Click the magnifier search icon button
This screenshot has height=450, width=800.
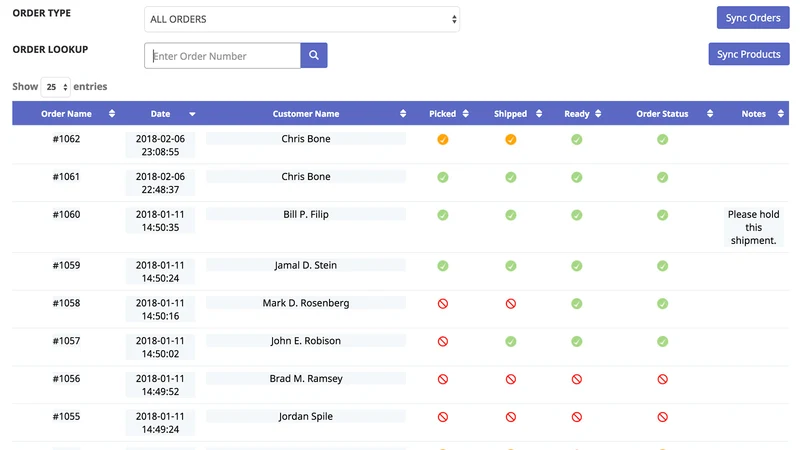pyautogui.click(x=314, y=55)
